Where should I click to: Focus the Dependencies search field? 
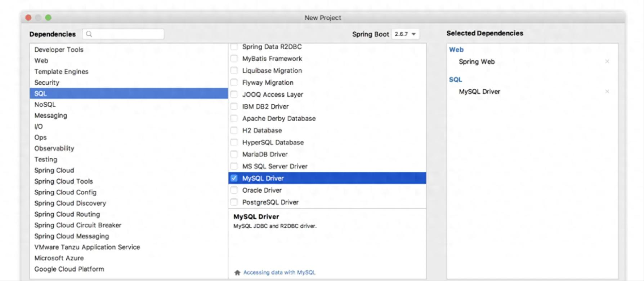click(x=123, y=34)
